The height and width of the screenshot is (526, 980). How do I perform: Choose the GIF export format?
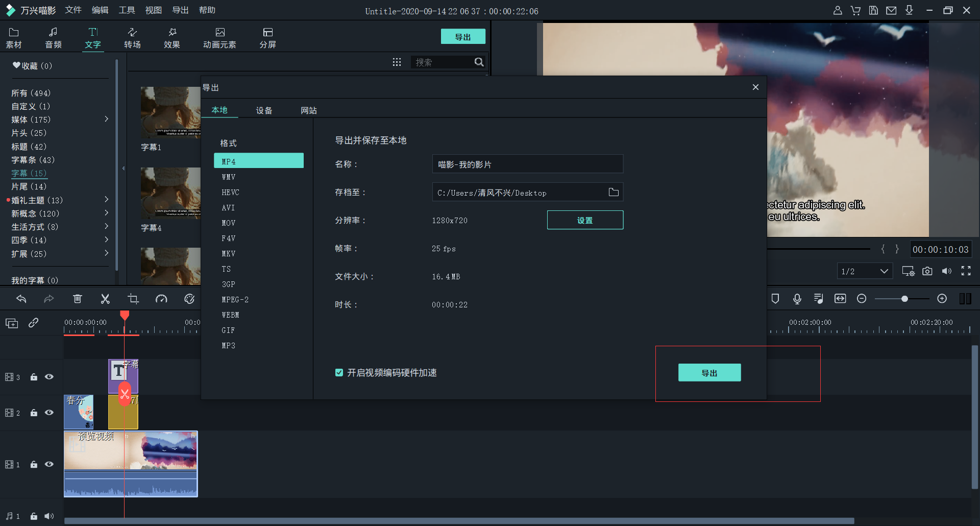pyautogui.click(x=228, y=330)
